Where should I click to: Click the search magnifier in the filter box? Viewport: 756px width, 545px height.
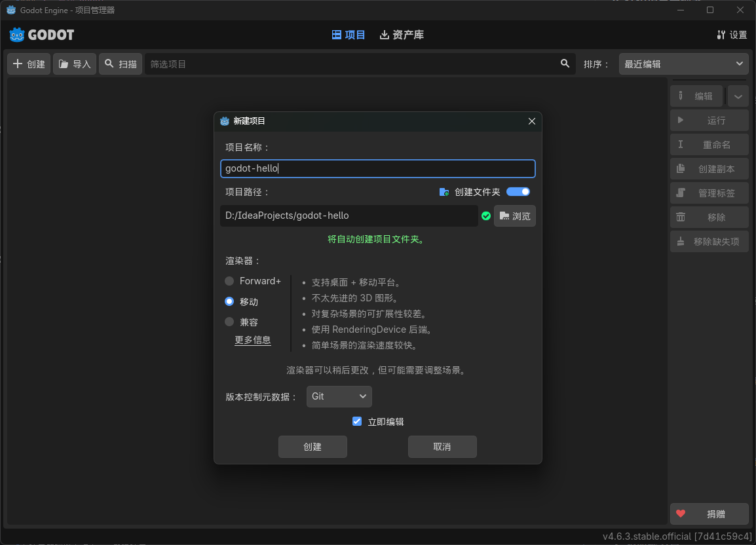tap(565, 64)
